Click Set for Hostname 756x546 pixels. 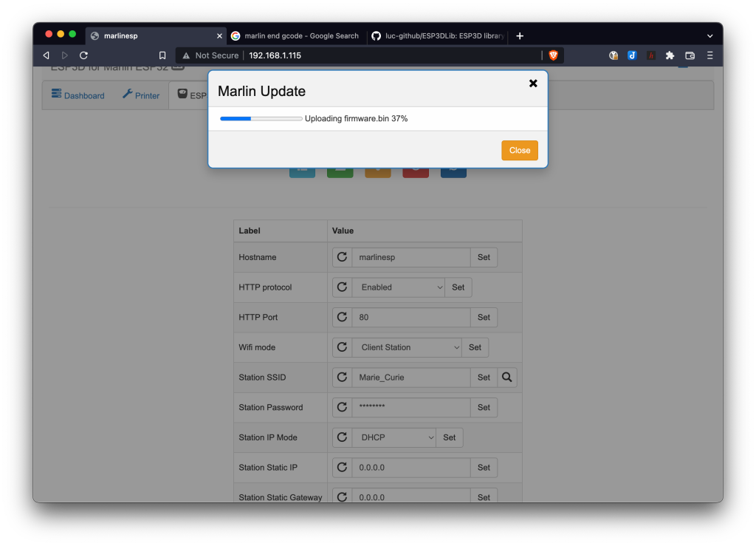pyautogui.click(x=484, y=257)
